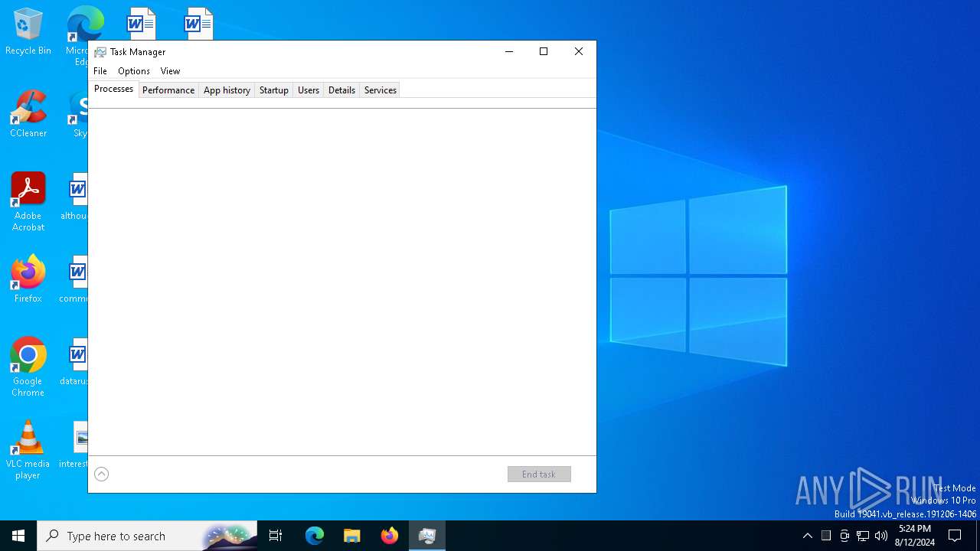Collapse to fewer details using the arrow icon
980x551 pixels.
(101, 474)
